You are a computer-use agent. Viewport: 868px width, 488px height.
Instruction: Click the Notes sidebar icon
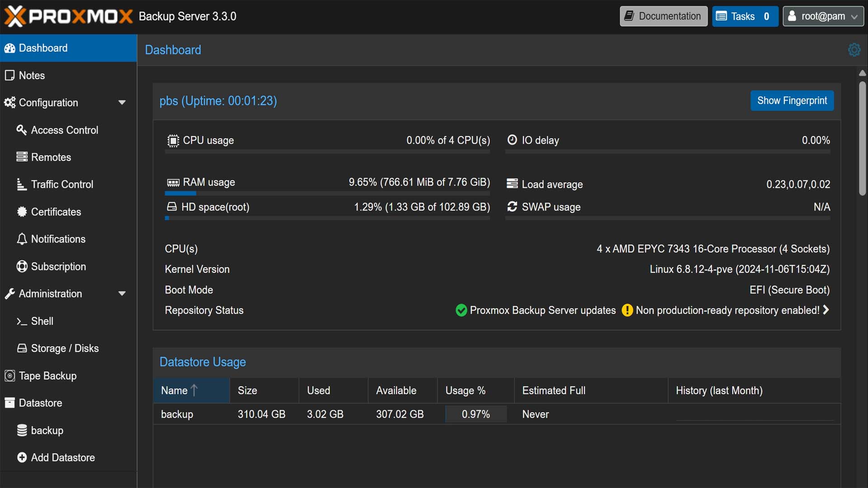click(9, 75)
